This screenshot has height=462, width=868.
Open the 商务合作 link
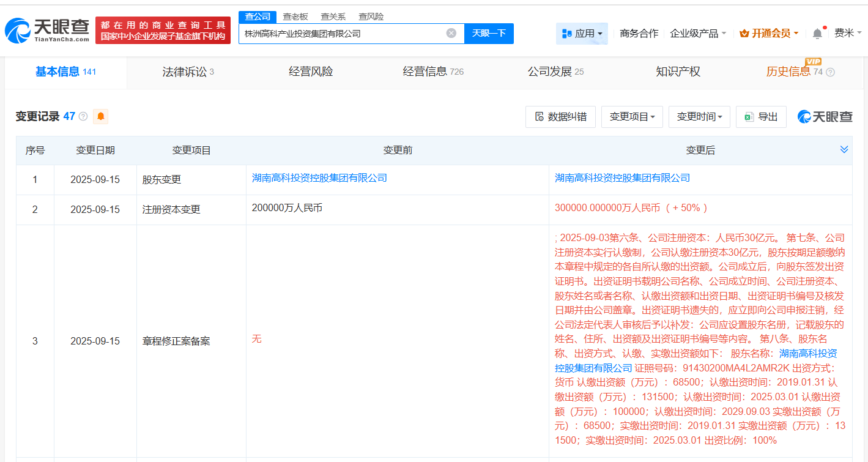click(639, 34)
